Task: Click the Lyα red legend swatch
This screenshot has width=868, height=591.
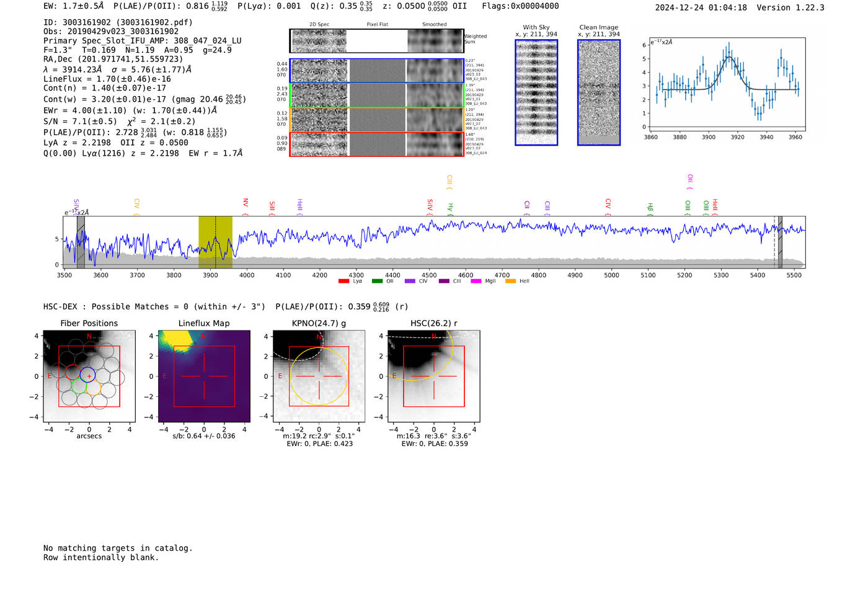Action: click(343, 281)
